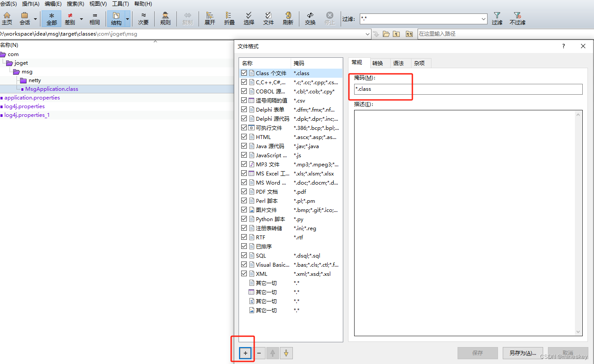
Task: Show only differences with 差别 button
Action: [70, 19]
